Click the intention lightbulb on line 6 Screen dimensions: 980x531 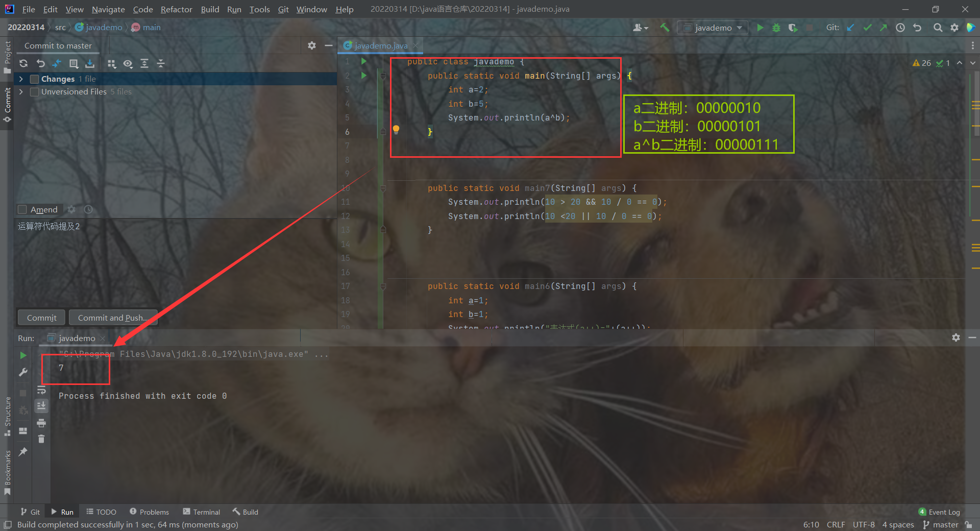pos(396,130)
